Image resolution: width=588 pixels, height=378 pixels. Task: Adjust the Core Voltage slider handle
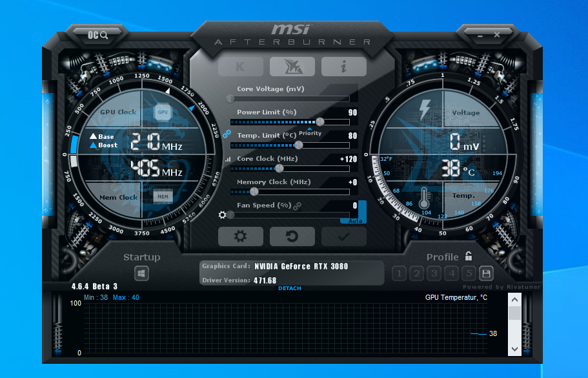[230, 99]
